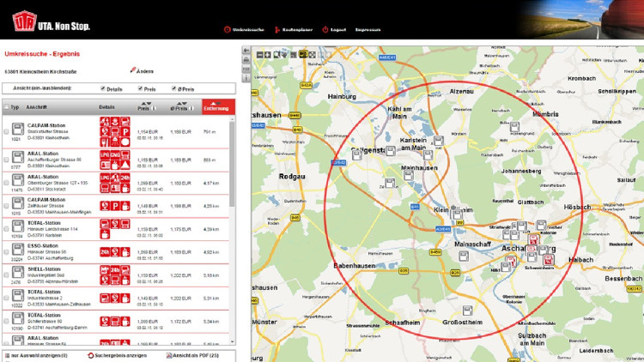The image size is (644, 362).
Task: Click the station list scroll down arrow
Action: (x=233, y=341)
